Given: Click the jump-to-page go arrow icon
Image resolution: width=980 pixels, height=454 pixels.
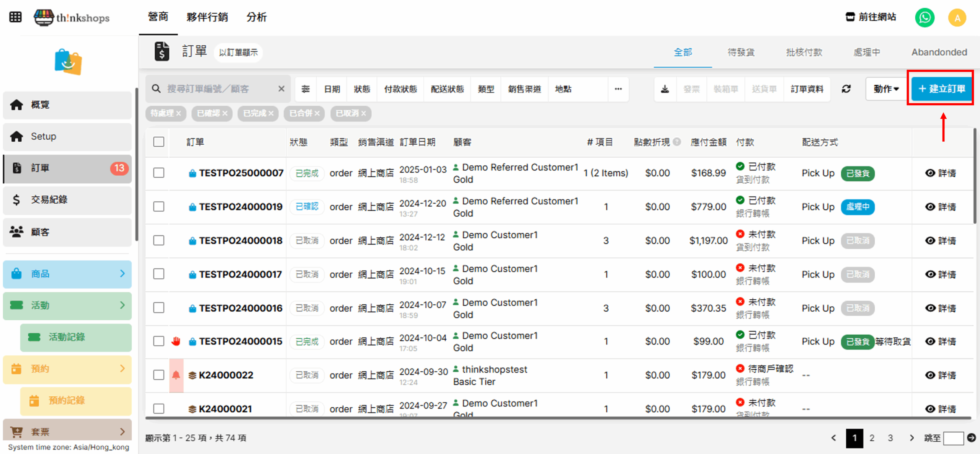Looking at the screenshot, I should pos(971,438).
